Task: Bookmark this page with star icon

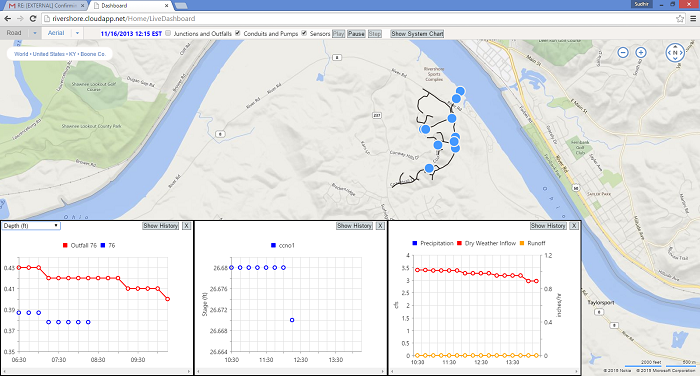Action: 679,19
